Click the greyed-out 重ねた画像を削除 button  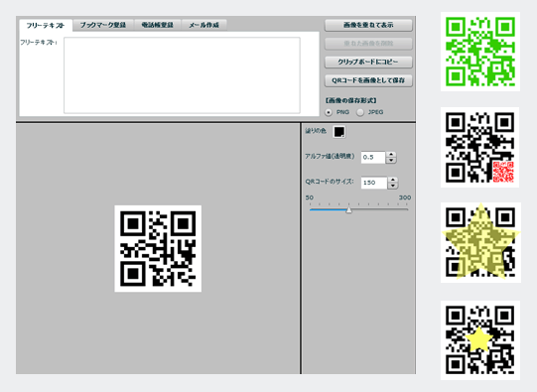[x=368, y=44]
